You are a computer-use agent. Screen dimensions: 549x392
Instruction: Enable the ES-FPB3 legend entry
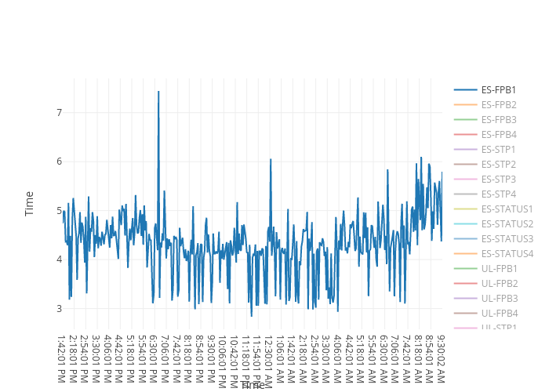(498, 120)
